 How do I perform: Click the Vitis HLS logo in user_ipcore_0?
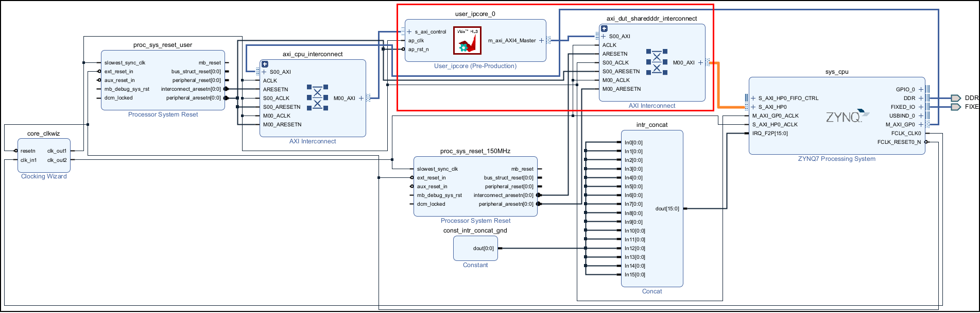[467, 41]
